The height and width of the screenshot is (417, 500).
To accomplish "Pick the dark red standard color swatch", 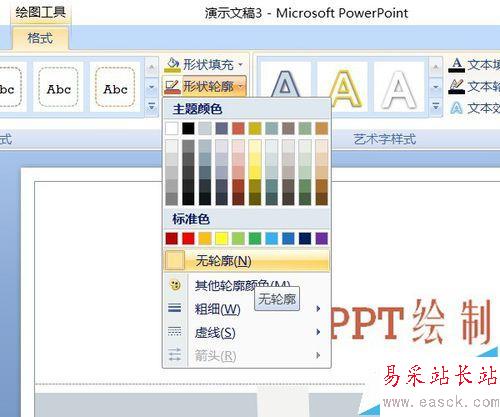I will coord(172,238).
